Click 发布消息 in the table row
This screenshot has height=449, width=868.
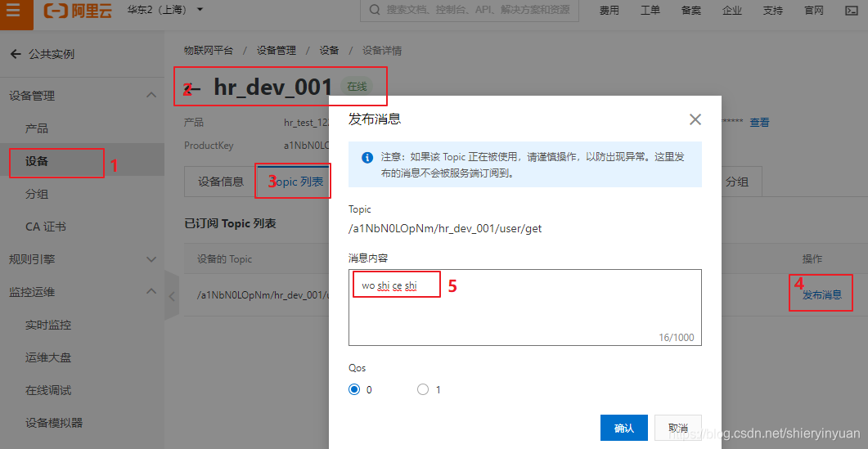tap(822, 294)
